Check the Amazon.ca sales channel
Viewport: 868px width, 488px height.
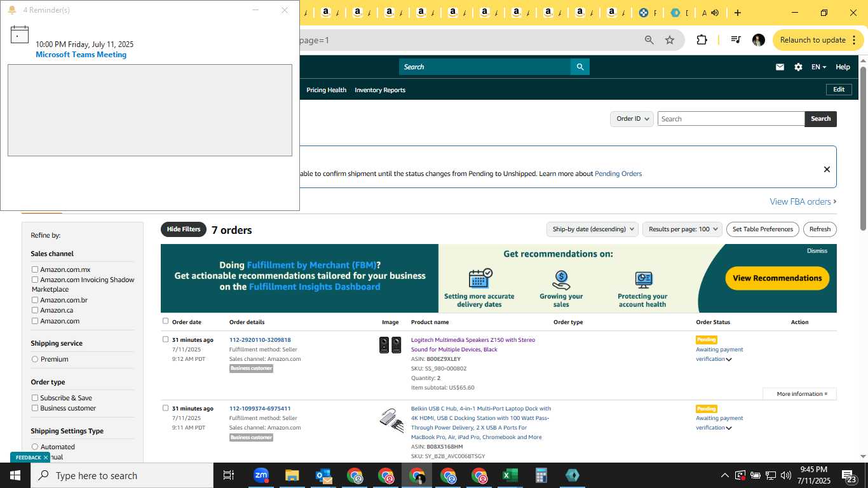pos(35,310)
